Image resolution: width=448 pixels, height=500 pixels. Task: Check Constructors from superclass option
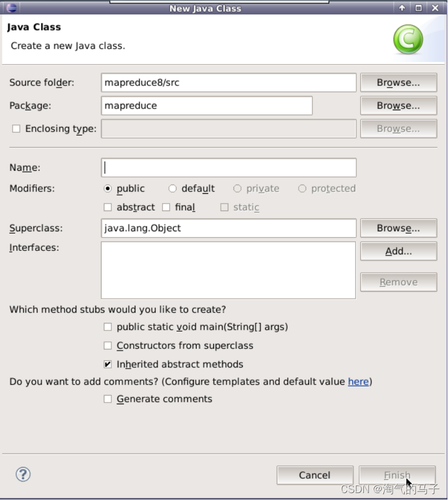tap(108, 345)
